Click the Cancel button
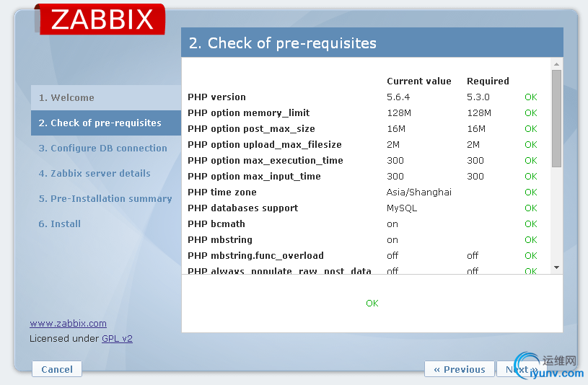 57,369
